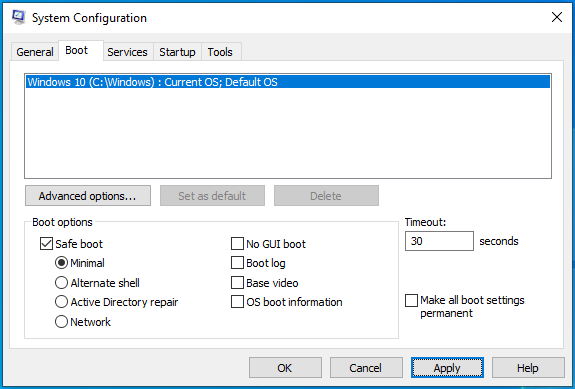
Task: Select the Windows 10 boot entry
Action: (288, 82)
